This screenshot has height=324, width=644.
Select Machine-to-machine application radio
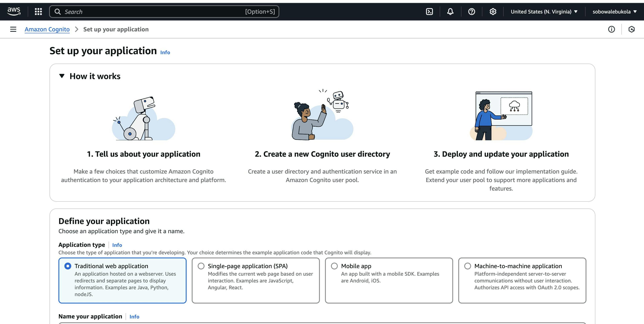pyautogui.click(x=468, y=266)
